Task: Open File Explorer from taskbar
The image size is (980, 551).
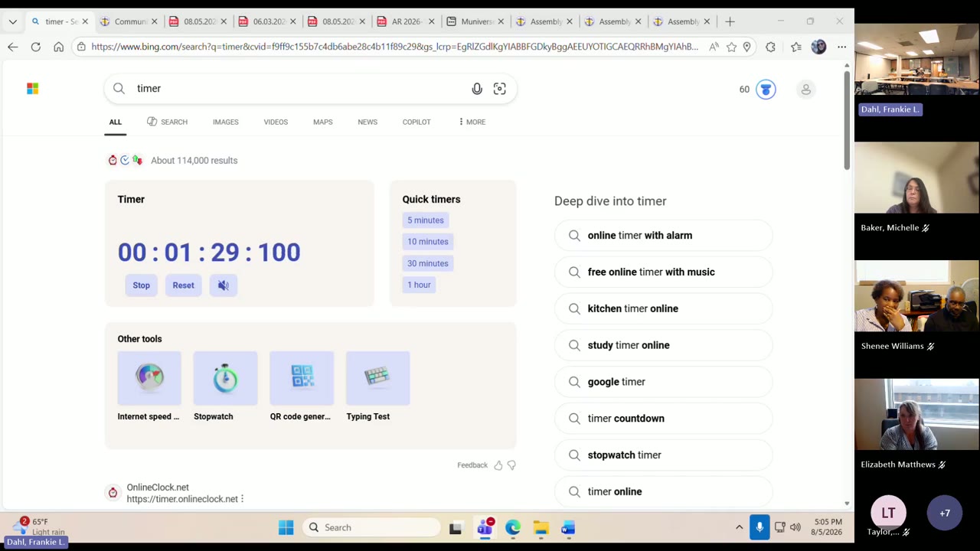Action: click(x=541, y=527)
